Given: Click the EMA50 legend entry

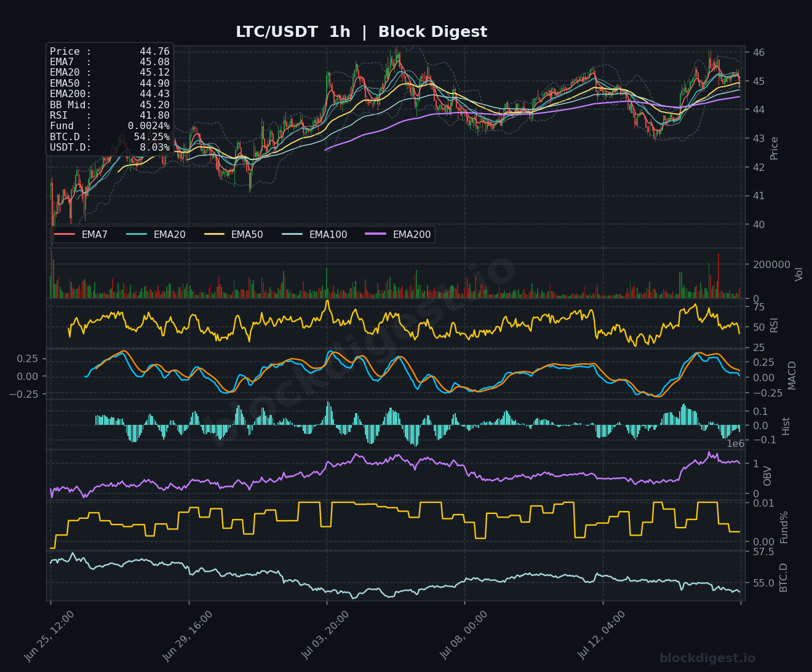Looking at the screenshot, I should click(233, 235).
